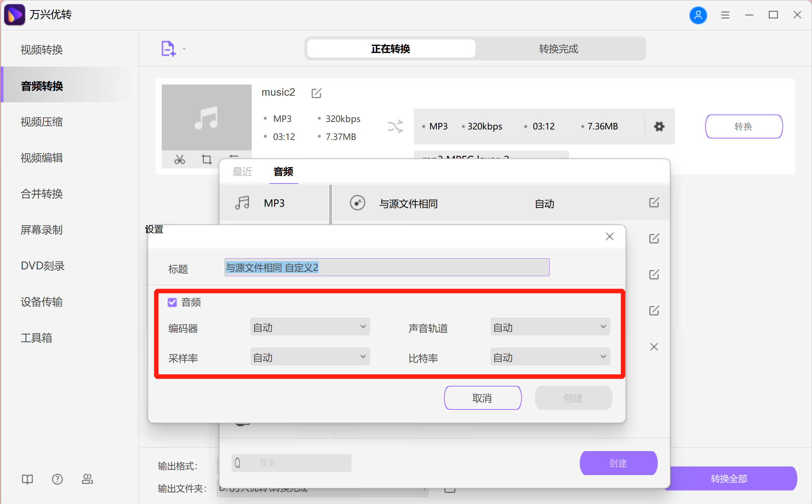Viewport: 812px width, 504px height.
Task: Click the 转换全部 button
Action: coord(729,479)
